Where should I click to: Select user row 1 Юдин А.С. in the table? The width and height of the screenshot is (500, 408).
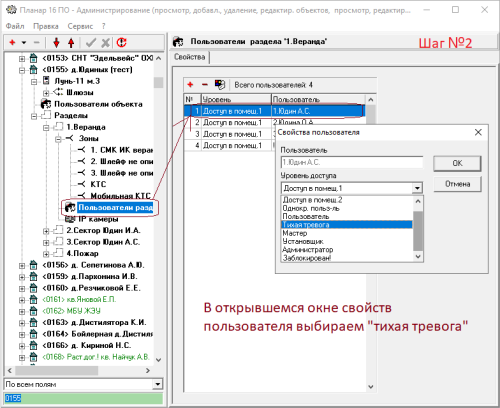click(274, 111)
